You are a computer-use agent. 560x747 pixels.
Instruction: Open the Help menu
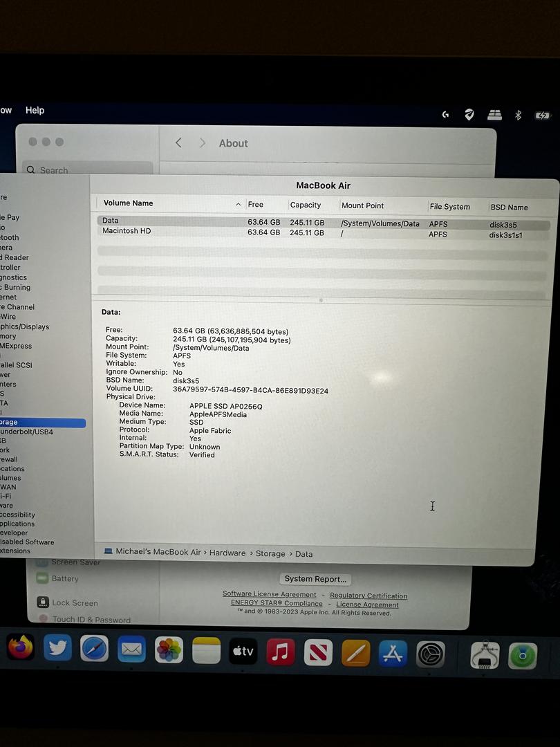35,110
